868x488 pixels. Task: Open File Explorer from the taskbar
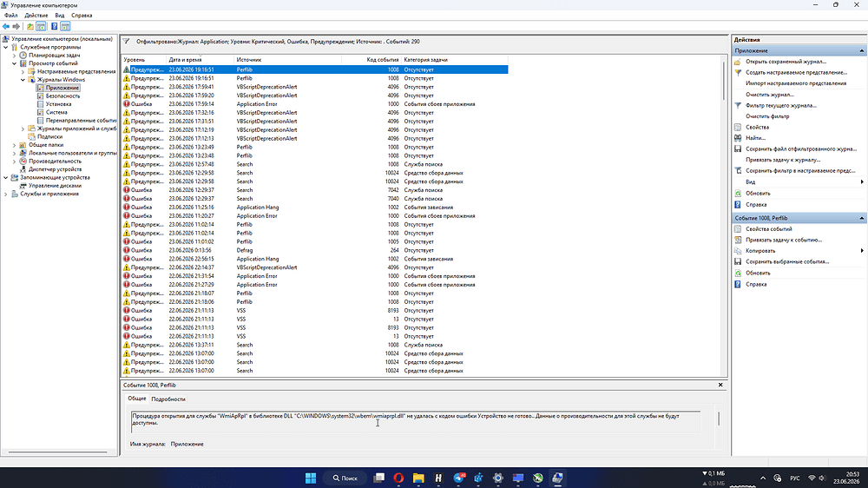418,478
